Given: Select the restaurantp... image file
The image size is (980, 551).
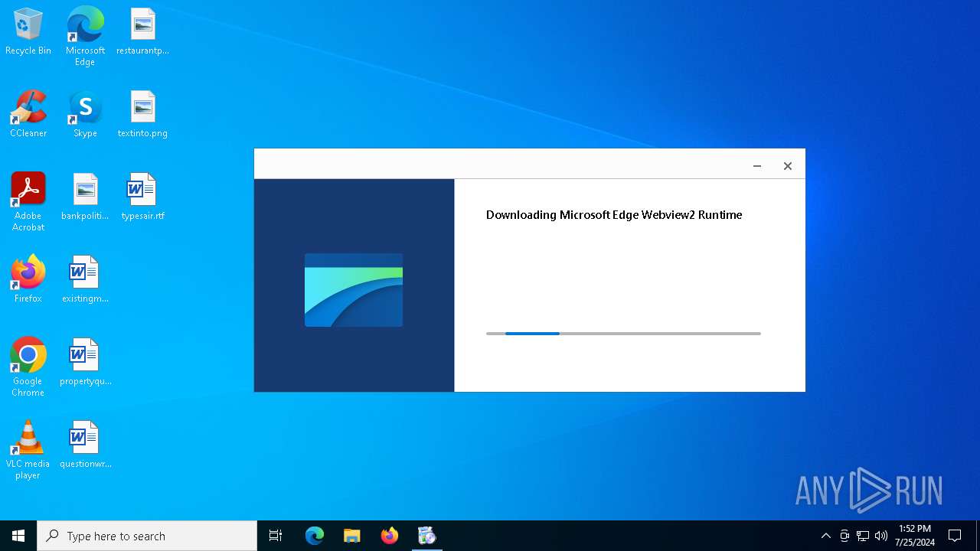Looking at the screenshot, I should [x=142, y=32].
